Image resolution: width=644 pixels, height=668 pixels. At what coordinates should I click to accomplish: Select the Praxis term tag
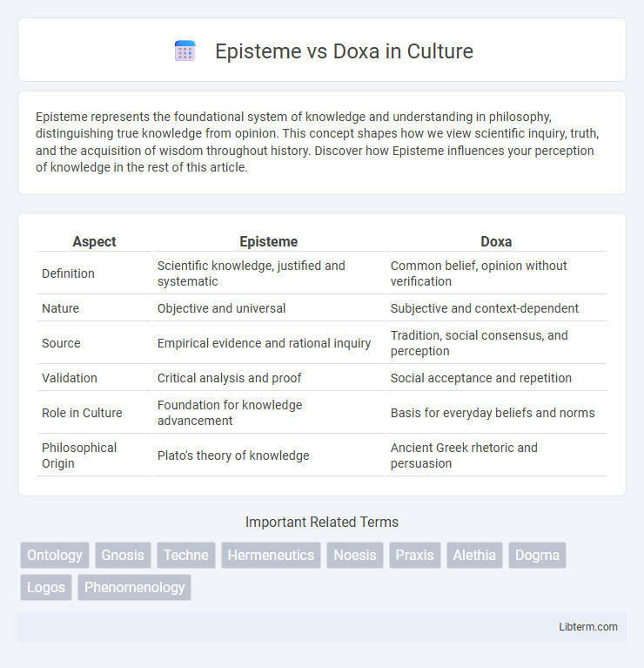pyautogui.click(x=414, y=555)
